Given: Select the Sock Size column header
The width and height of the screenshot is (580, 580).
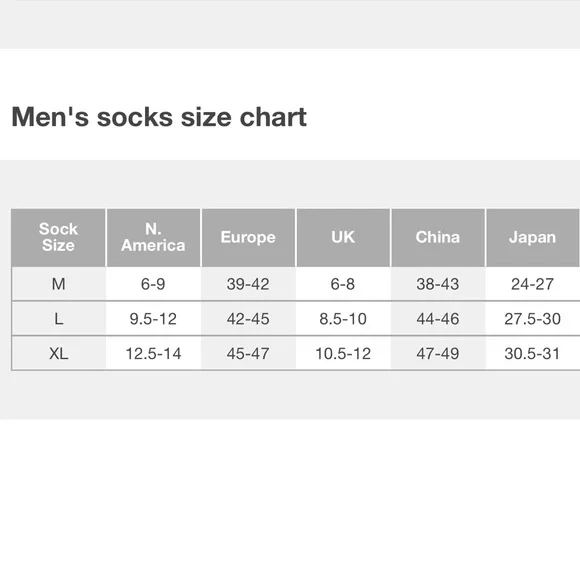Looking at the screenshot, I should click(x=58, y=237).
